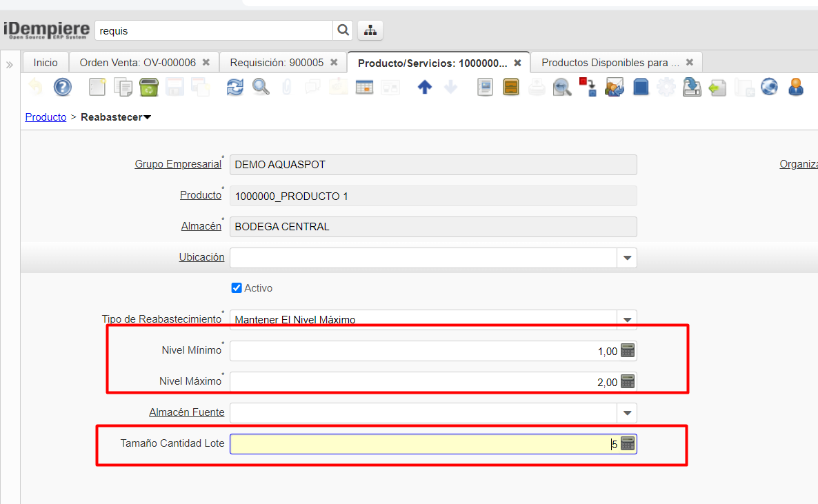Toggle grid view using the table icon
This screenshot has height=504, width=818.
[x=364, y=87]
